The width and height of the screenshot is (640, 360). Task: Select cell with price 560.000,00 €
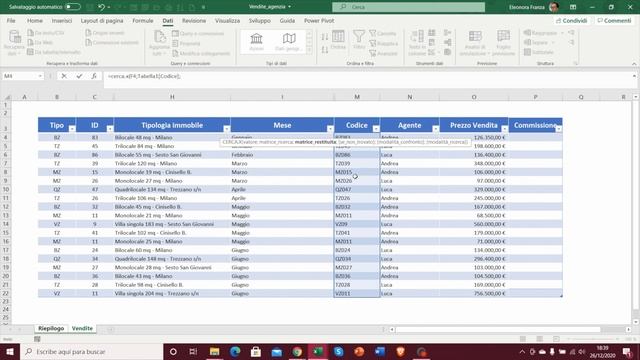(474, 224)
